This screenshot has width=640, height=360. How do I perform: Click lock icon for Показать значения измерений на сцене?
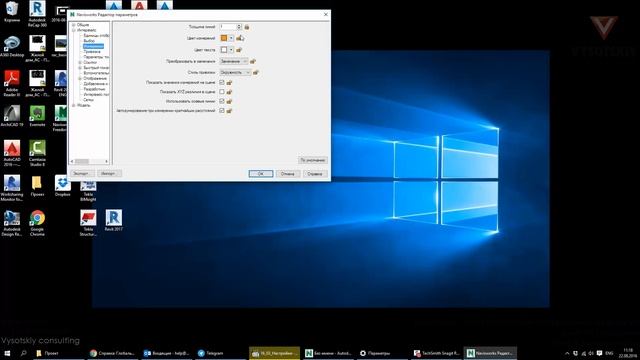pyautogui.click(x=229, y=82)
